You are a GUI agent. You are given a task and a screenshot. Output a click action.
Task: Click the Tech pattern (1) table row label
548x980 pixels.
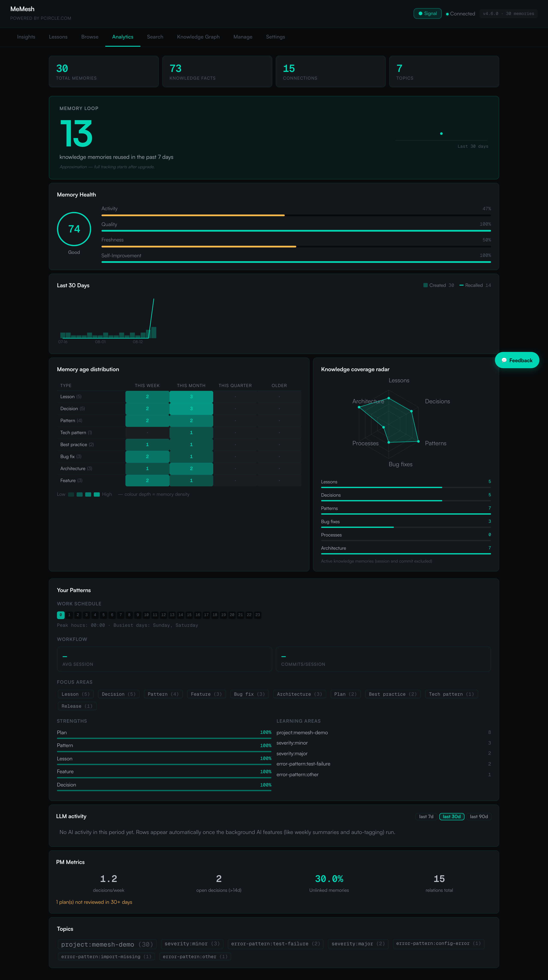pyautogui.click(x=76, y=433)
